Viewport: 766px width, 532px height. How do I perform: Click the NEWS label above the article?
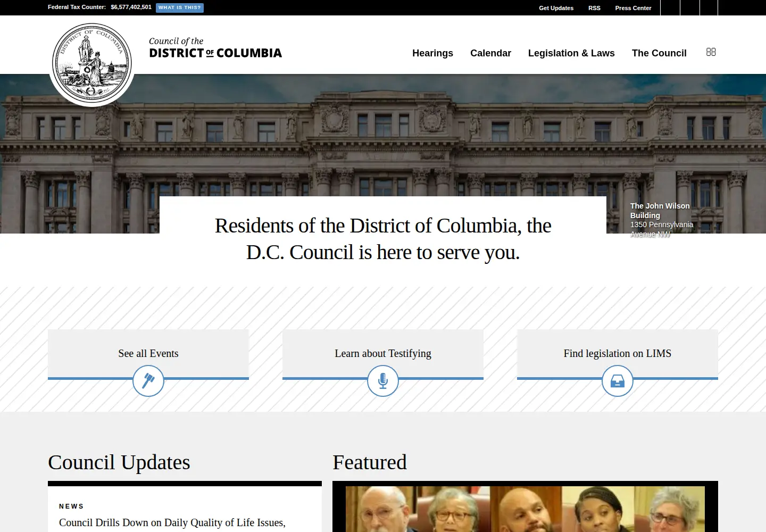pyautogui.click(x=72, y=506)
